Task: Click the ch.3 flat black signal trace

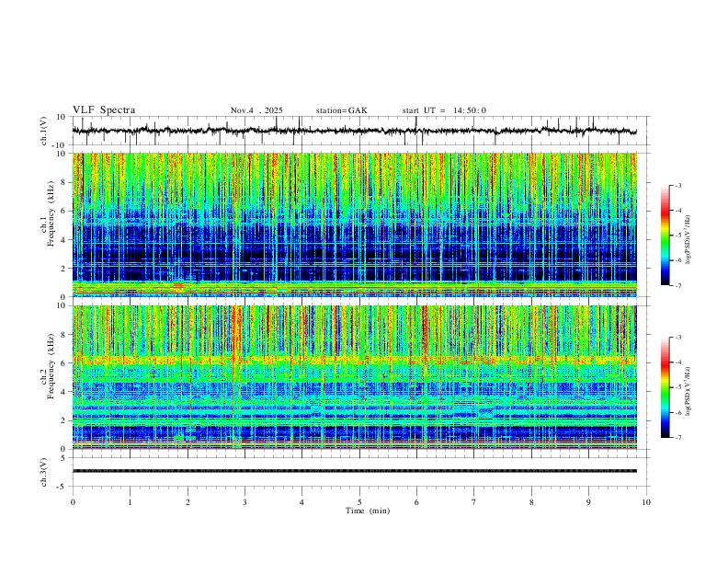Action: (354, 471)
